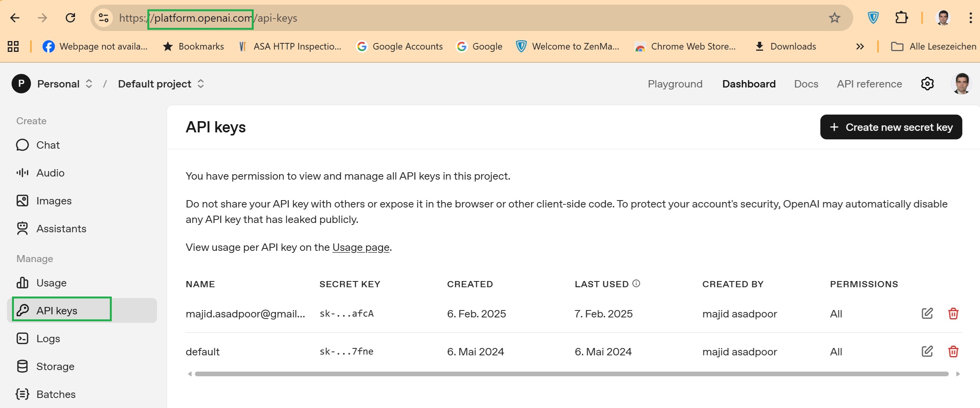Click the Last Used info icon
This screenshot has height=408, width=980.
[x=636, y=284]
